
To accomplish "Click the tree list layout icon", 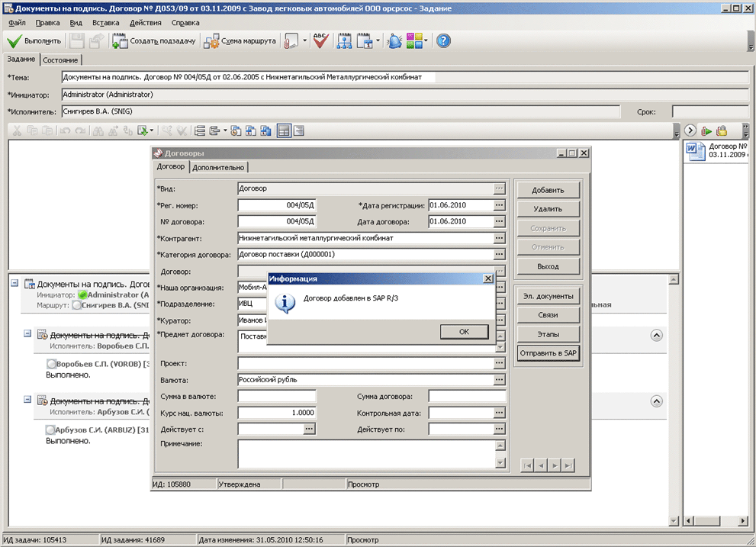I will click(200, 130).
